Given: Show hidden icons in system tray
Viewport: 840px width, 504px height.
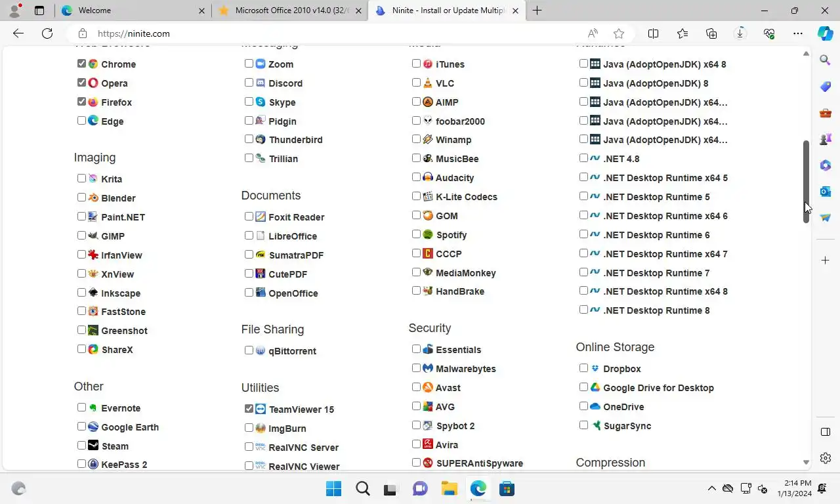Looking at the screenshot, I should pyautogui.click(x=711, y=488).
